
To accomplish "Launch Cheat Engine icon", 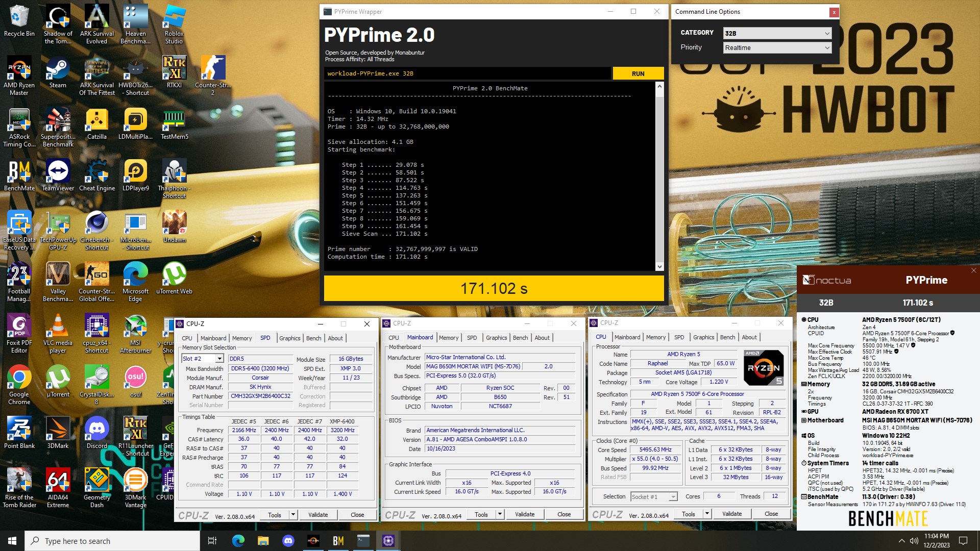I will pos(96,176).
